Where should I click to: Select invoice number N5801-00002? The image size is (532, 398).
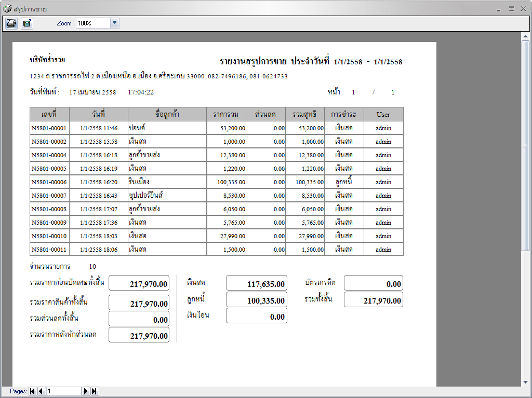coord(49,142)
